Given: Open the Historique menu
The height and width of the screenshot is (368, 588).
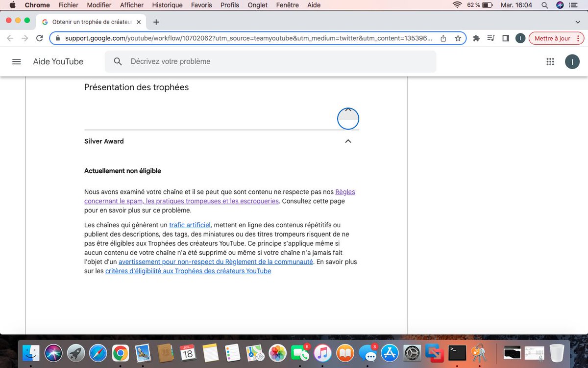Looking at the screenshot, I should click(167, 5).
